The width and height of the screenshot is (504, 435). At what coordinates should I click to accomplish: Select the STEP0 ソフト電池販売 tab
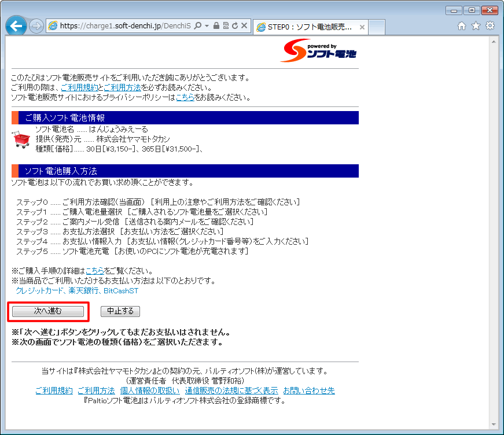click(307, 27)
